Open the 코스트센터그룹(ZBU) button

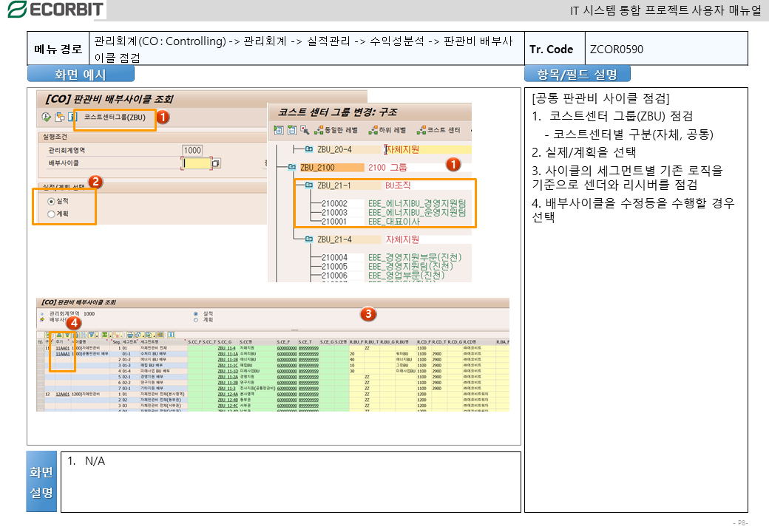tap(115, 117)
